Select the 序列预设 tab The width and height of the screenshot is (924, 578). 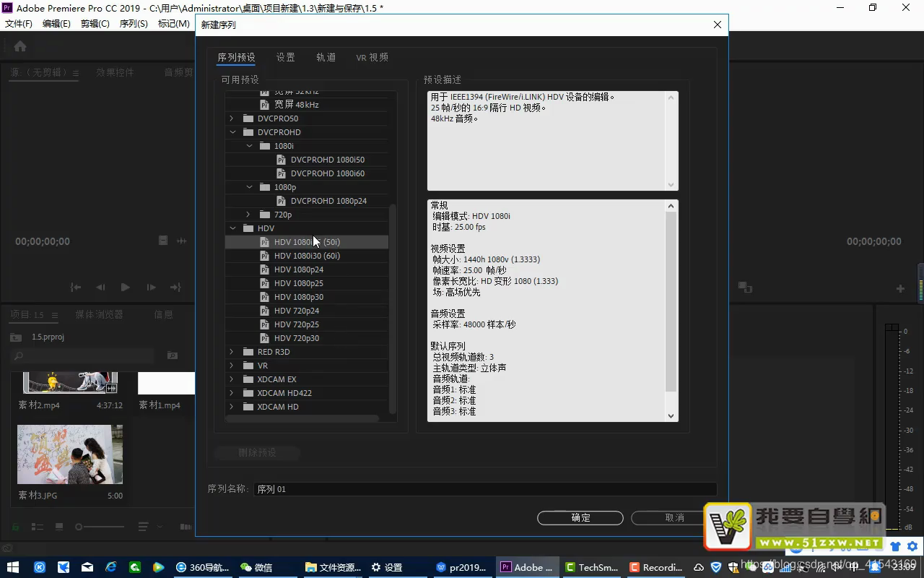click(236, 57)
